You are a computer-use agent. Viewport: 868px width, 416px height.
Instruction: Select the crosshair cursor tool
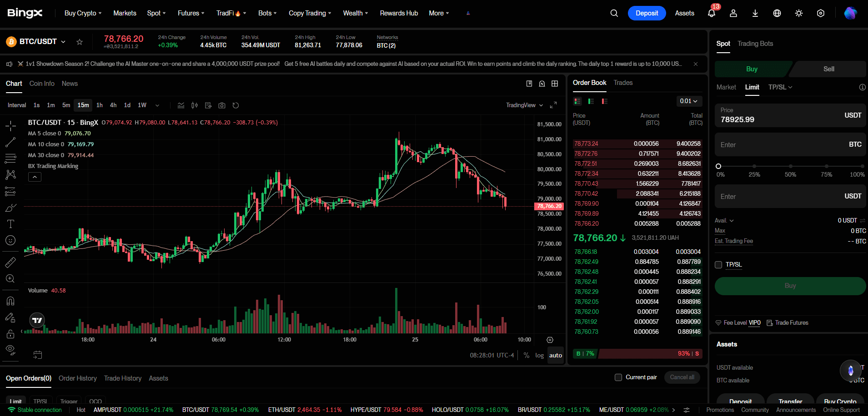click(10, 126)
